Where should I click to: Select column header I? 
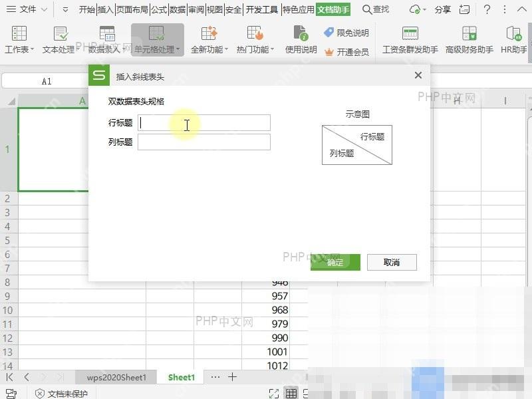[x=505, y=101]
